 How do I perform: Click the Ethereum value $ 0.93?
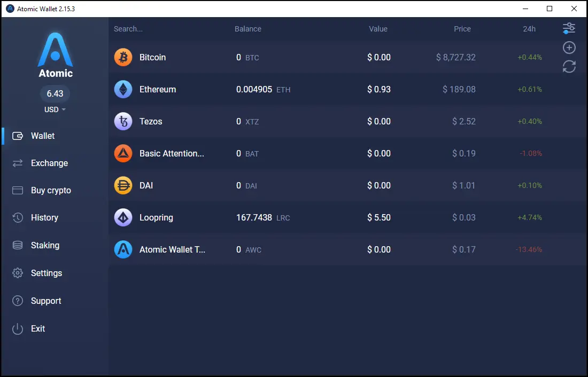[x=379, y=89]
